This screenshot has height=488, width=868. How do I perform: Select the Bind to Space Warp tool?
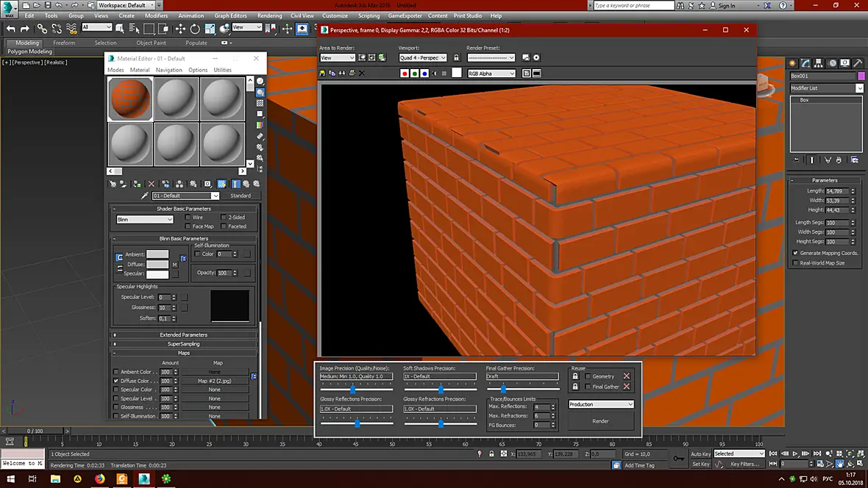coord(71,29)
